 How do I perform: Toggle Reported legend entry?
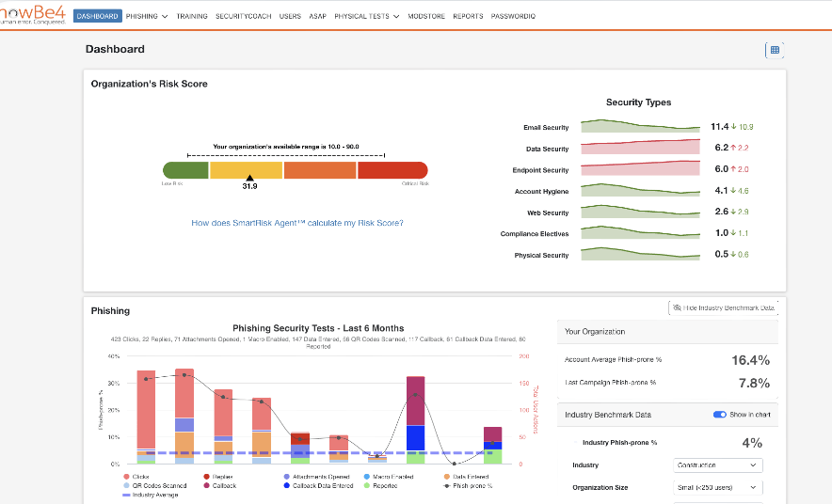point(381,485)
